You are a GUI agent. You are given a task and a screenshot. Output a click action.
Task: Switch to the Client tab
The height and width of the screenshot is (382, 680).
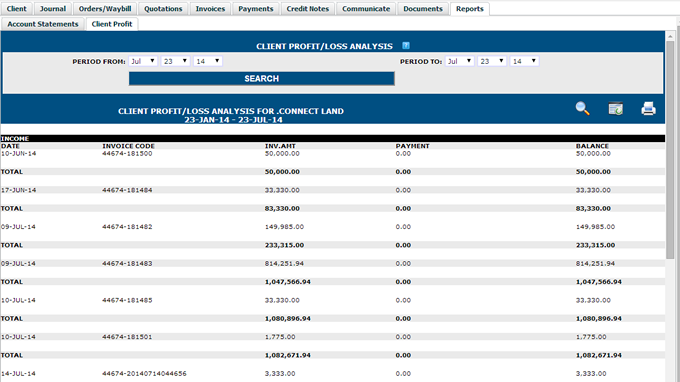coord(16,9)
